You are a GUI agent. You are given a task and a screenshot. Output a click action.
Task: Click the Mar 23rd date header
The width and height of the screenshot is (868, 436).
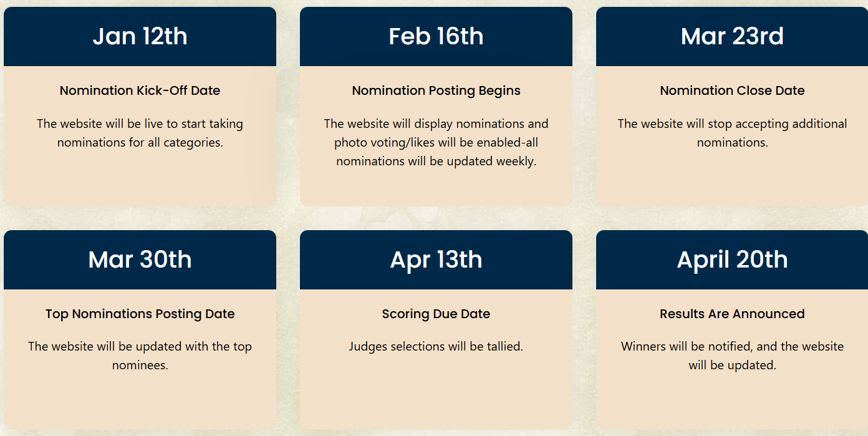pyautogui.click(x=732, y=36)
